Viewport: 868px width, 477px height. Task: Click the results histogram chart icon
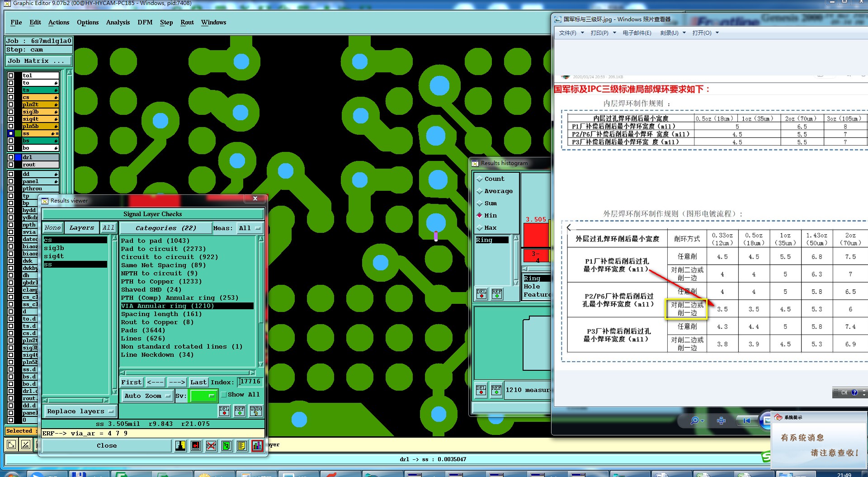[257, 446]
